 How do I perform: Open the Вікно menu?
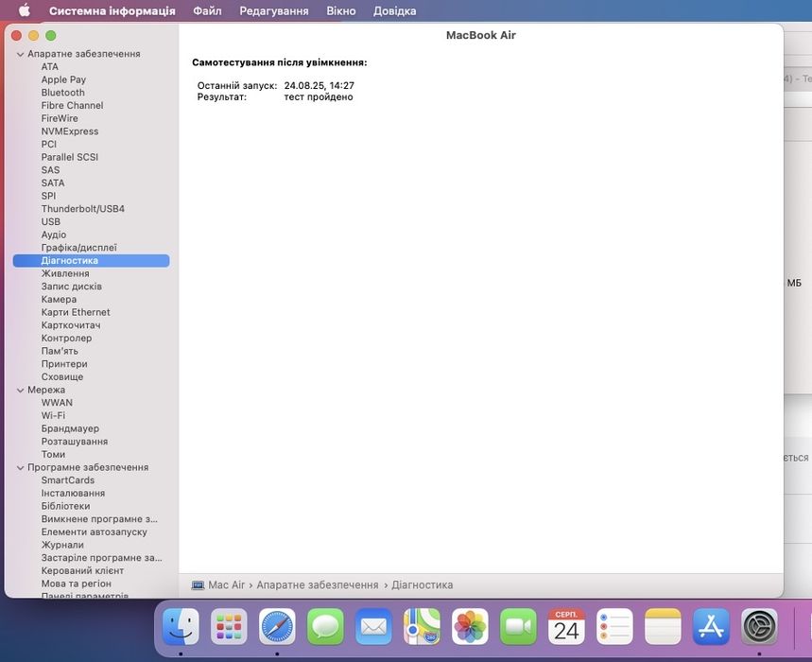[x=340, y=11]
